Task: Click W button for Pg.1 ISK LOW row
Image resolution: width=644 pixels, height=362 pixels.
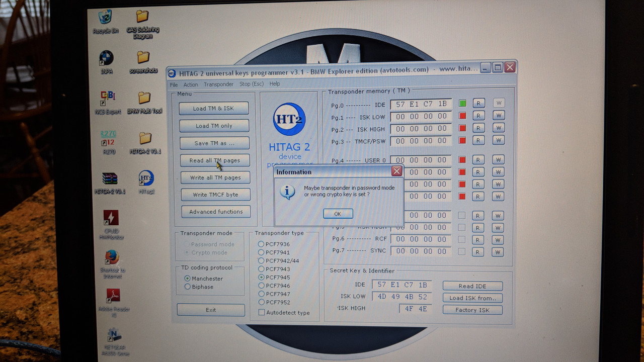Action: coord(498,116)
